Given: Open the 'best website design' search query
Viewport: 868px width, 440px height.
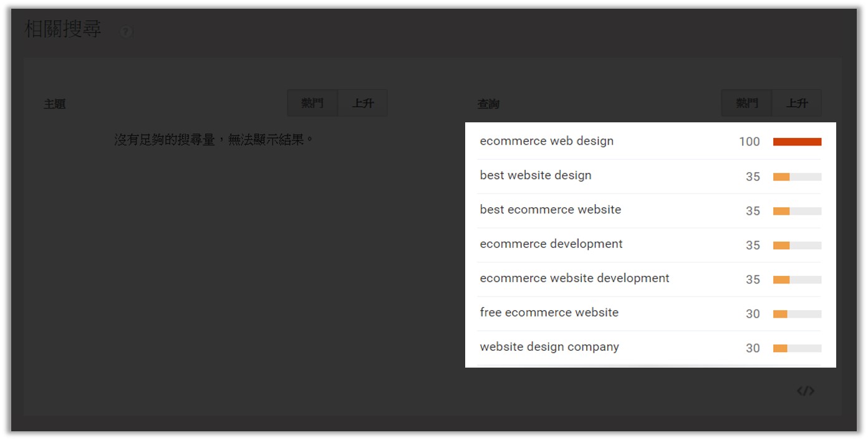Looking at the screenshot, I should coord(535,175).
